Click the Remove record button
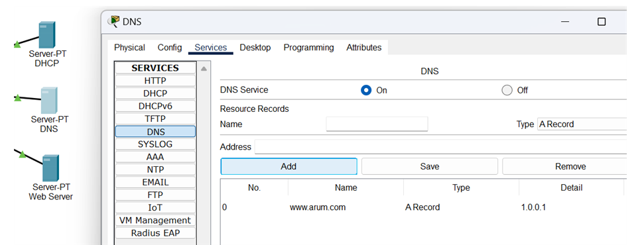 click(x=564, y=166)
